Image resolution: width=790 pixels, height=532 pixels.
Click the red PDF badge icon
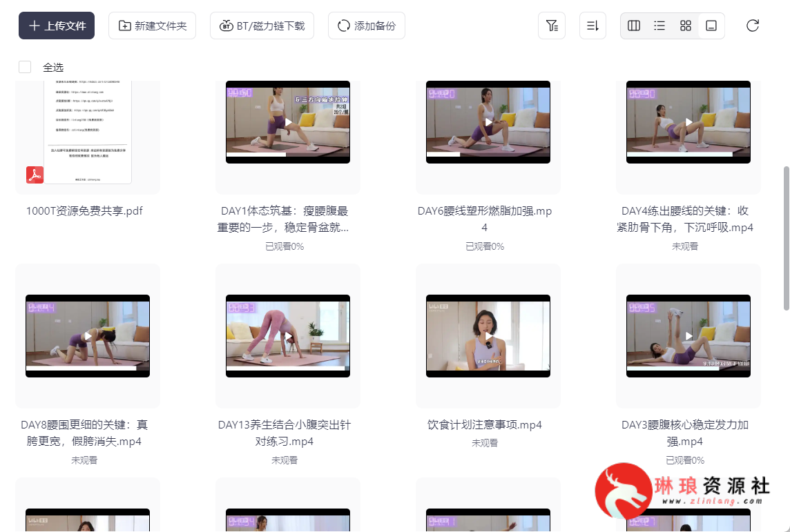click(35, 175)
